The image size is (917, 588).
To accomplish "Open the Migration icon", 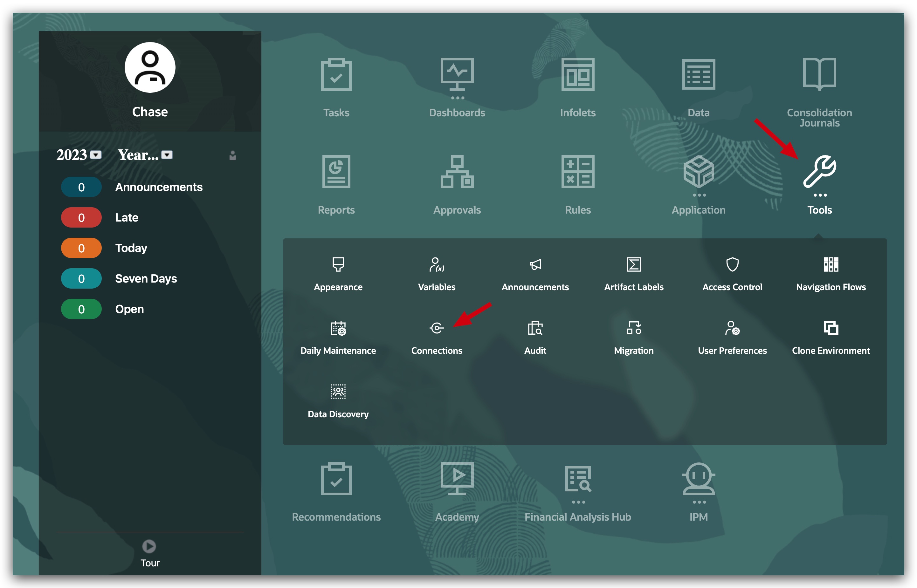I will pos(634,328).
